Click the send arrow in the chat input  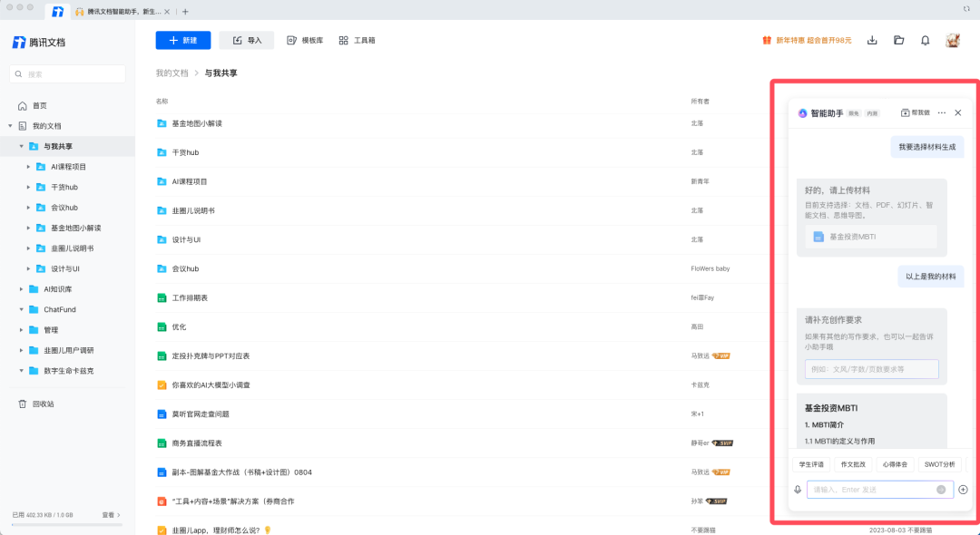tap(941, 490)
